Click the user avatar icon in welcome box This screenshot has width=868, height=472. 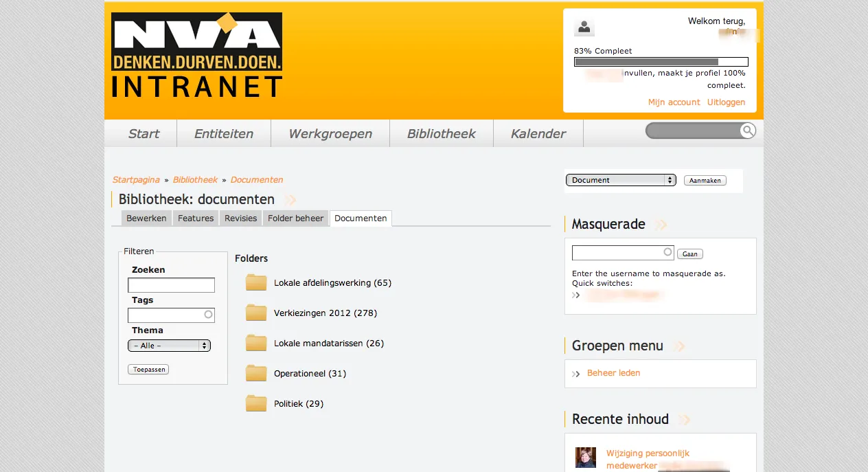584,27
